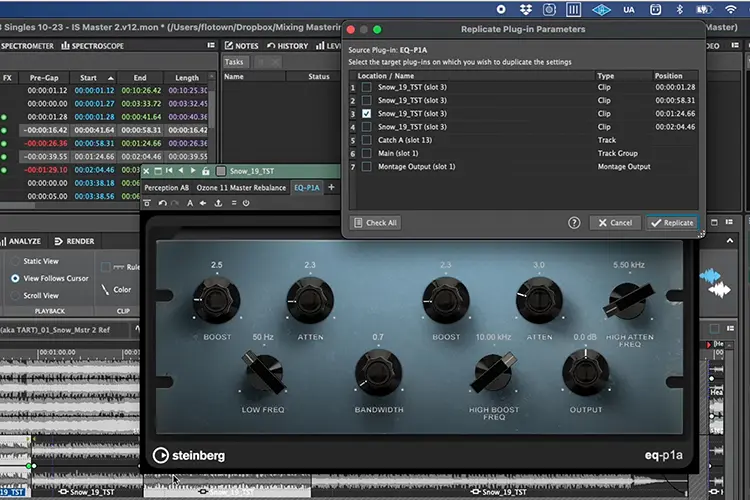Click the High Boost Freq knob at 10.00 kHz

point(494,372)
